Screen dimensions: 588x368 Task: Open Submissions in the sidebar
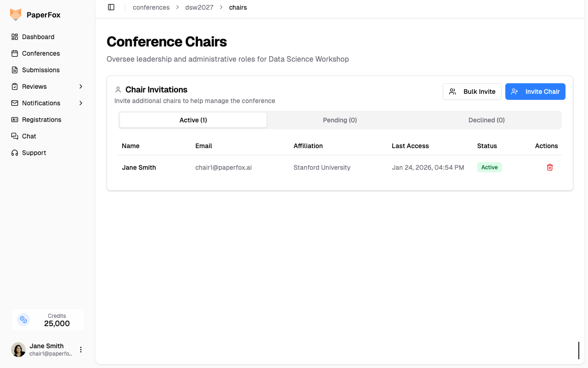point(40,70)
